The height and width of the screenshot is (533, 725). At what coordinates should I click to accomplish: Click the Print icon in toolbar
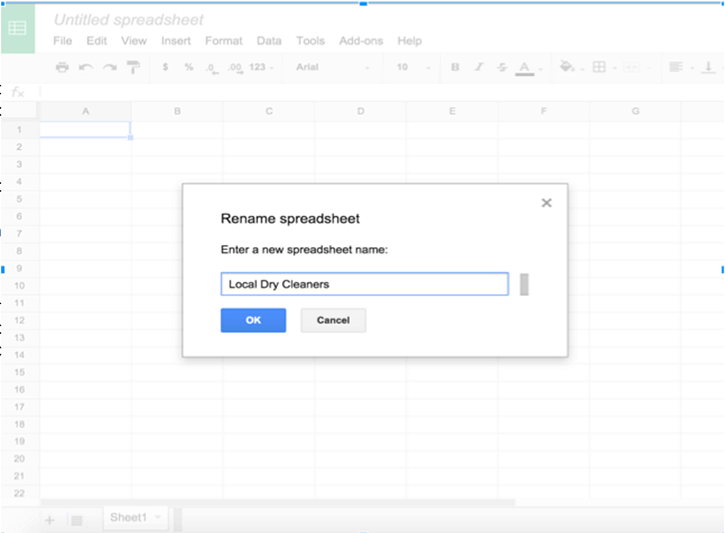click(62, 67)
